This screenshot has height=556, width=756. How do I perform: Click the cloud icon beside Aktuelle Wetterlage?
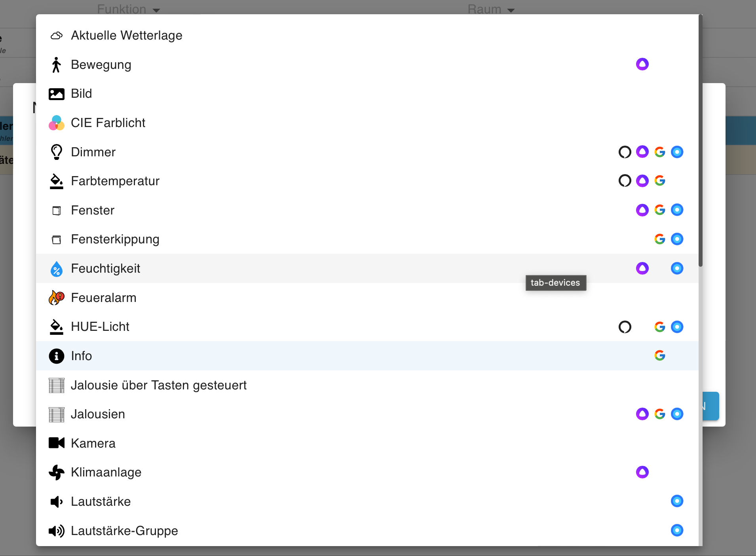pos(57,36)
